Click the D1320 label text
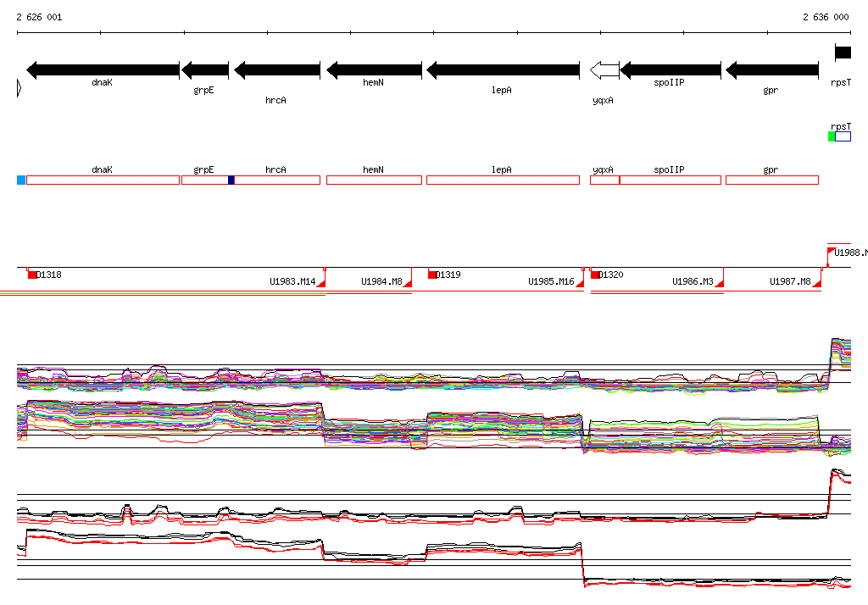This screenshot has height=605, width=868. click(611, 275)
